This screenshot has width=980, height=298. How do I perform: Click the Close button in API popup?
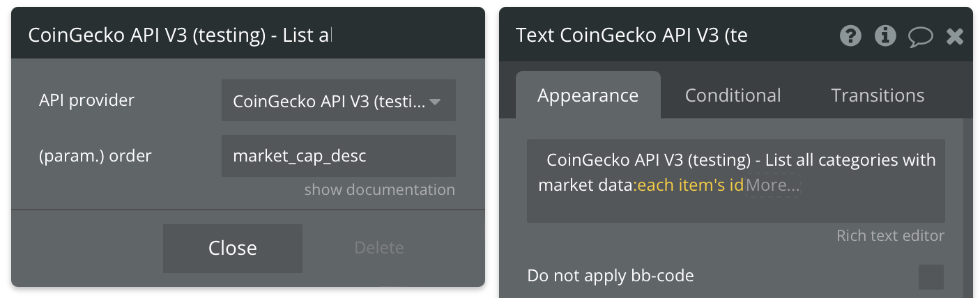(x=233, y=249)
